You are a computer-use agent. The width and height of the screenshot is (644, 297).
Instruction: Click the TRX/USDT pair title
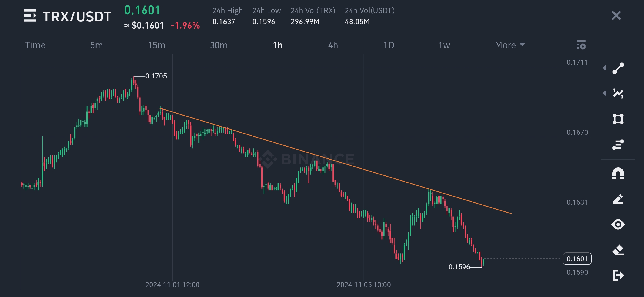77,16
